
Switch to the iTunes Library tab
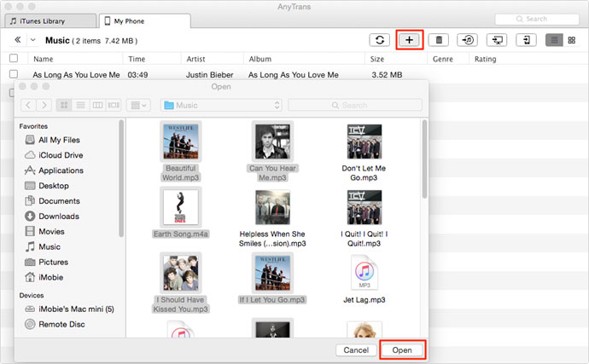pos(50,20)
